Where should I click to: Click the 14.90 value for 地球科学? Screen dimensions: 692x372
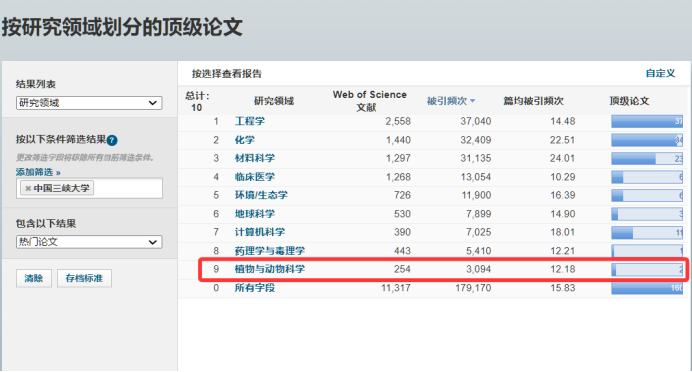pyautogui.click(x=563, y=214)
